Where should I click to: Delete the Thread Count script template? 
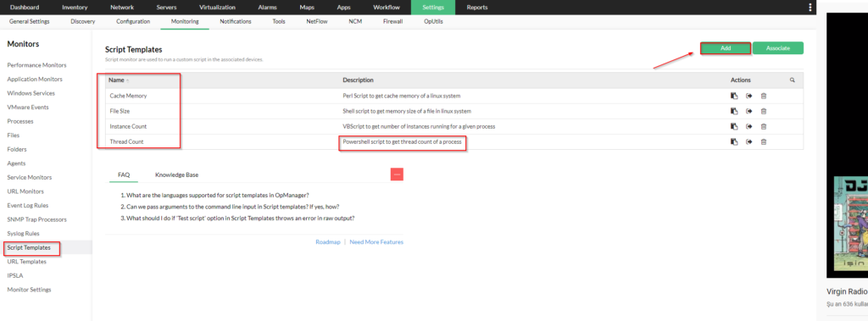click(764, 142)
